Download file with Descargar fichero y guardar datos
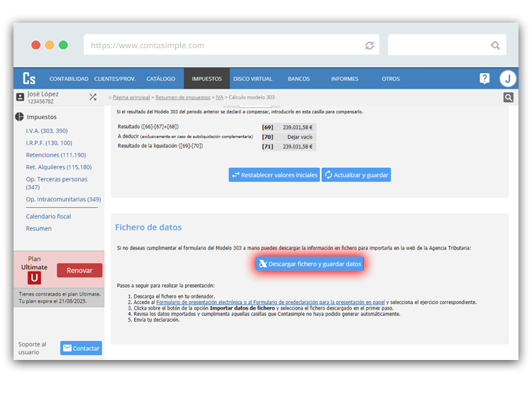Screen dimensions: 532x394 [310, 264]
